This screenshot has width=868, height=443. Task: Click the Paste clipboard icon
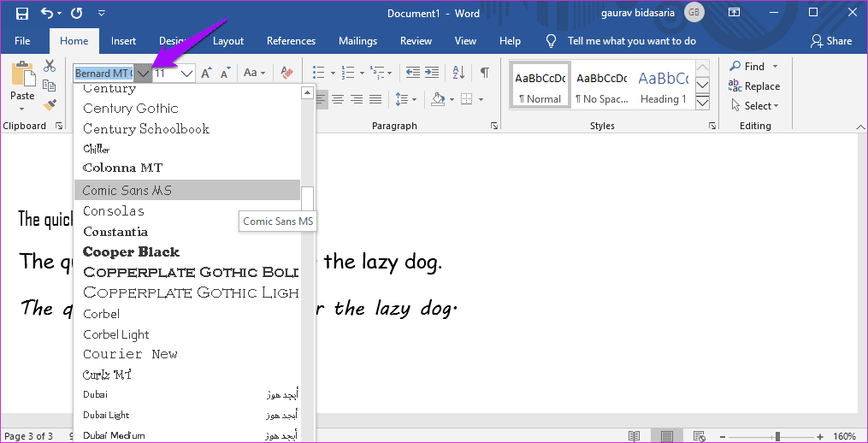tap(22, 74)
